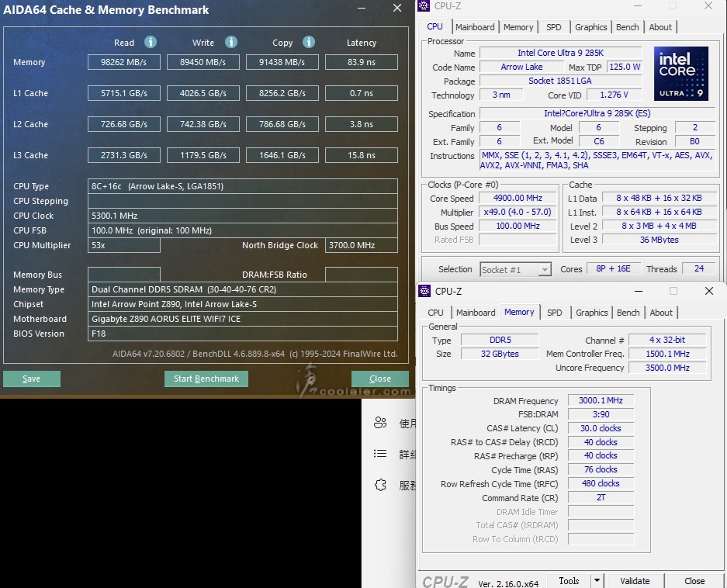Switch to the SPD tab in the Memory window

555,313
